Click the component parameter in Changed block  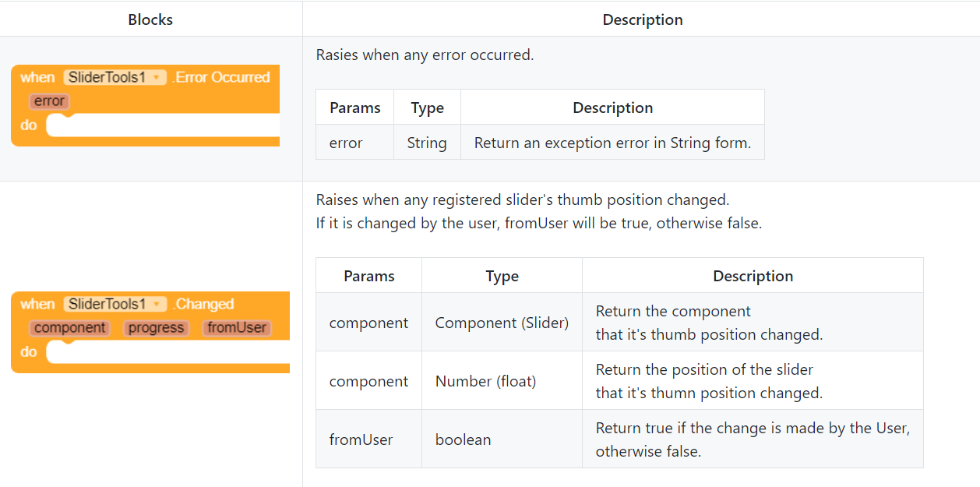(x=69, y=328)
